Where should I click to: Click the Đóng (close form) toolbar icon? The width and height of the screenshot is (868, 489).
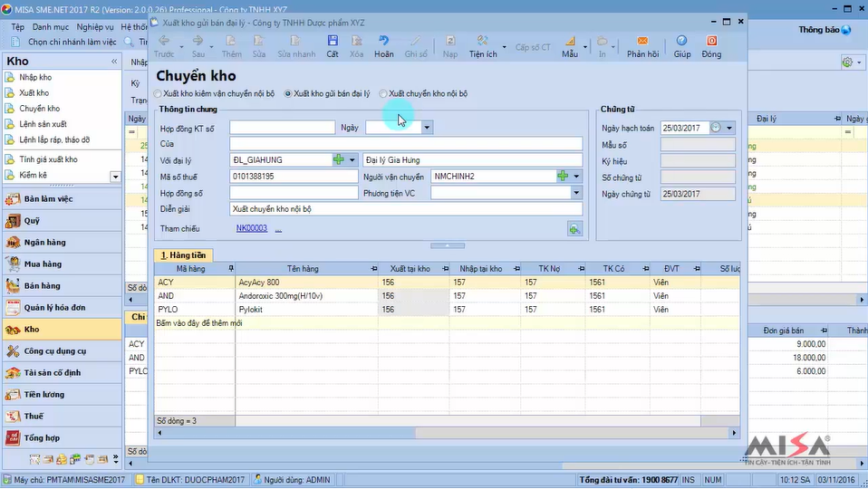coord(711,41)
